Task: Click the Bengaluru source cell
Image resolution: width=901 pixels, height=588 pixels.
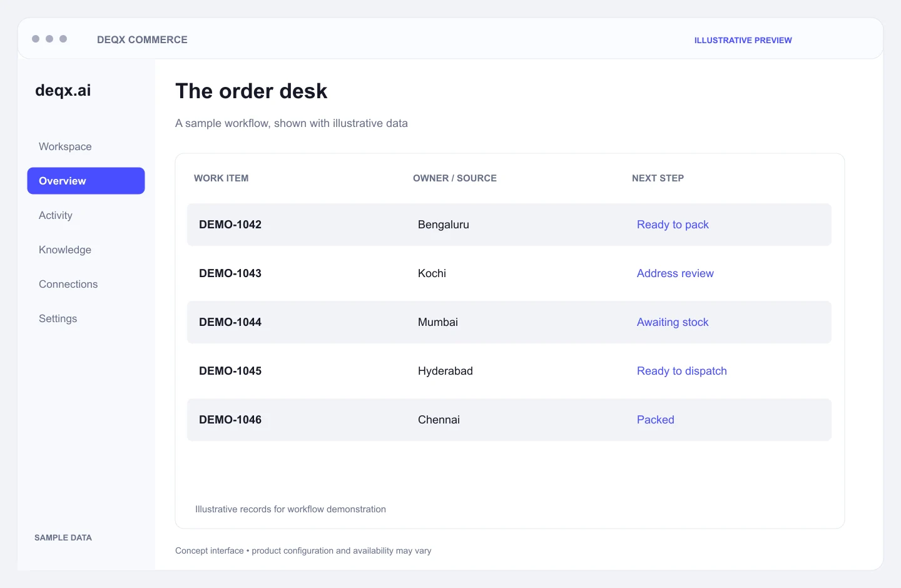Action: click(444, 225)
